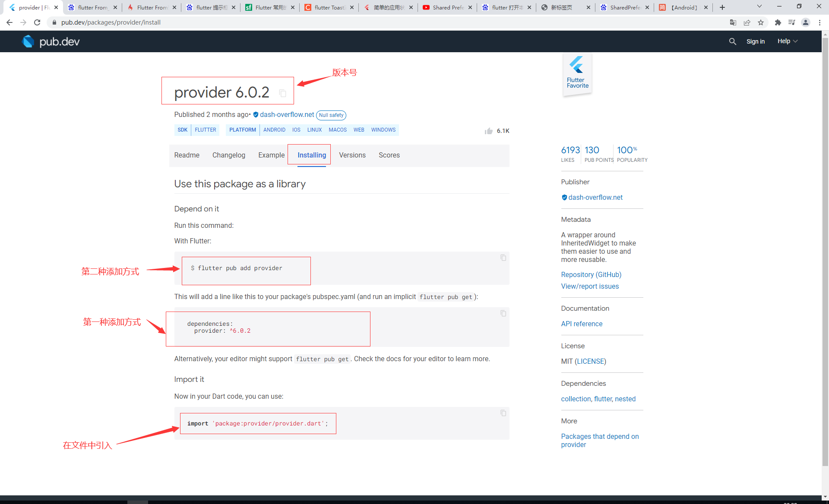The image size is (829, 504).
Task: Open the browser profile avatar
Action: coord(806,22)
